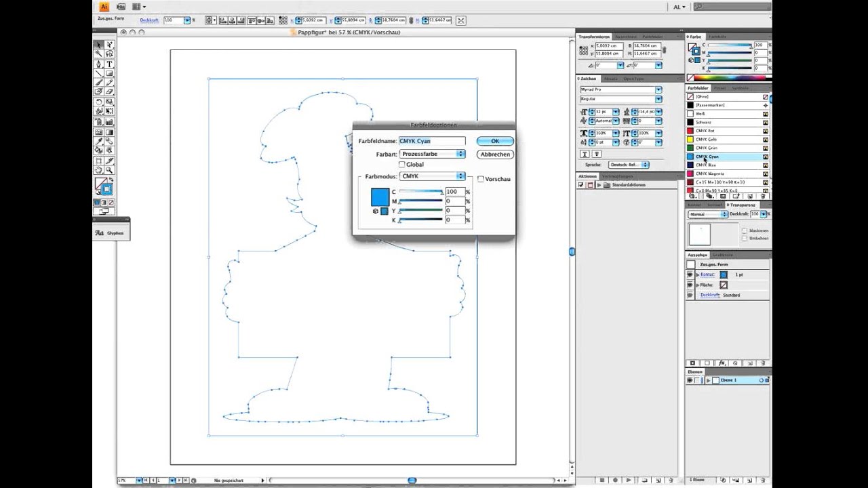Switch to the Zeichen tab
Screen dimensions: 868x488
(587, 79)
